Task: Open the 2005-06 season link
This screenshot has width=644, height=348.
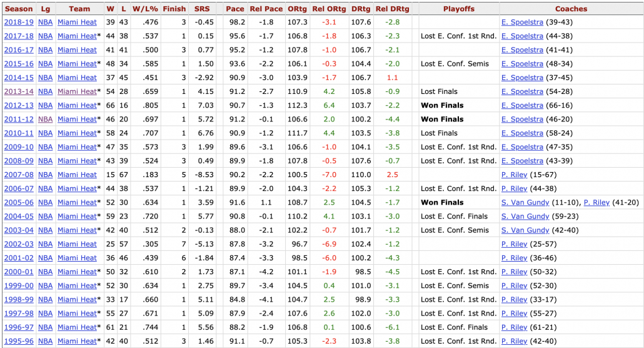Action: point(19,202)
